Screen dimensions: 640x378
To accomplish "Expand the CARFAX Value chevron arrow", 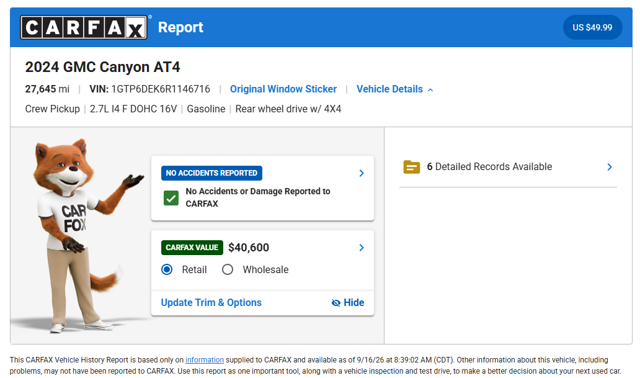I will pyautogui.click(x=361, y=247).
